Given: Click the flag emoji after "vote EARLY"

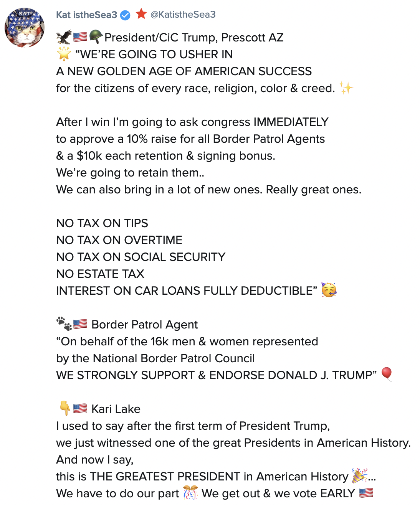Looking at the screenshot, I should pos(366,493).
